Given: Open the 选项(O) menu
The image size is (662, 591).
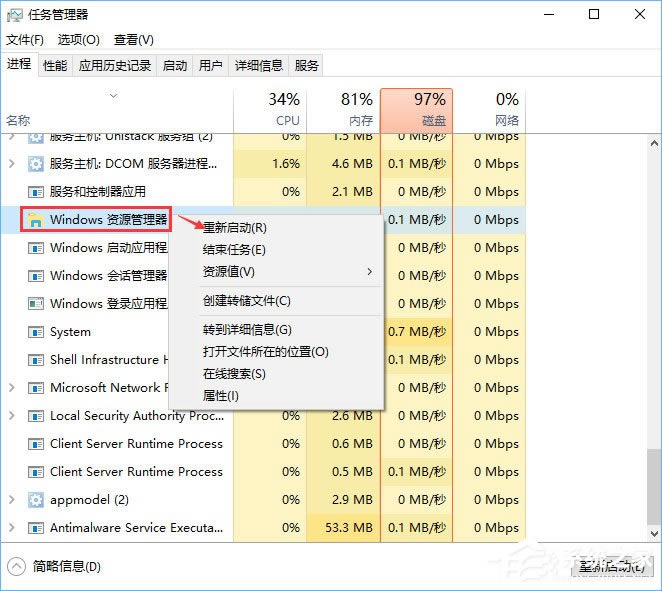Looking at the screenshot, I should 79,40.
